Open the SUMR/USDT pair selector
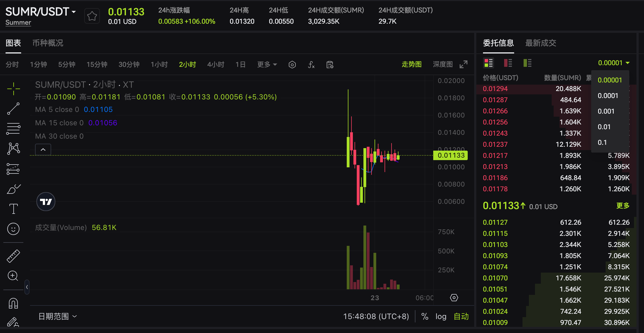 40,12
